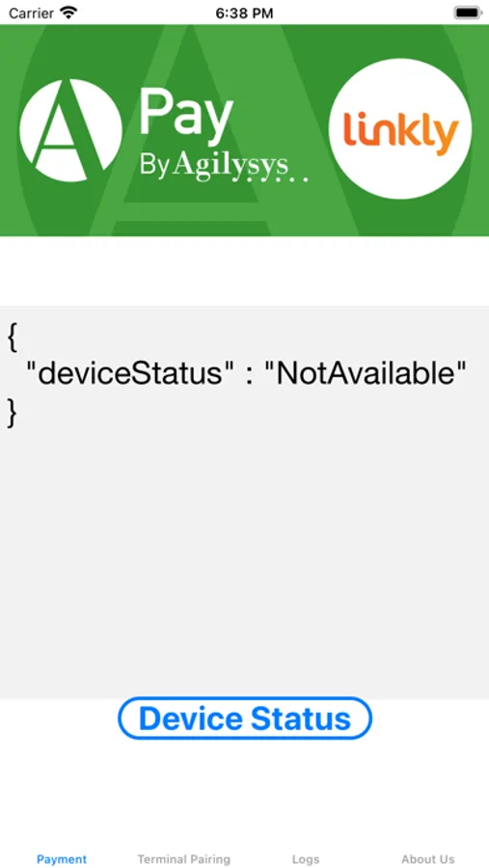
Task: Click the white strip below the banner
Action: pos(244,271)
